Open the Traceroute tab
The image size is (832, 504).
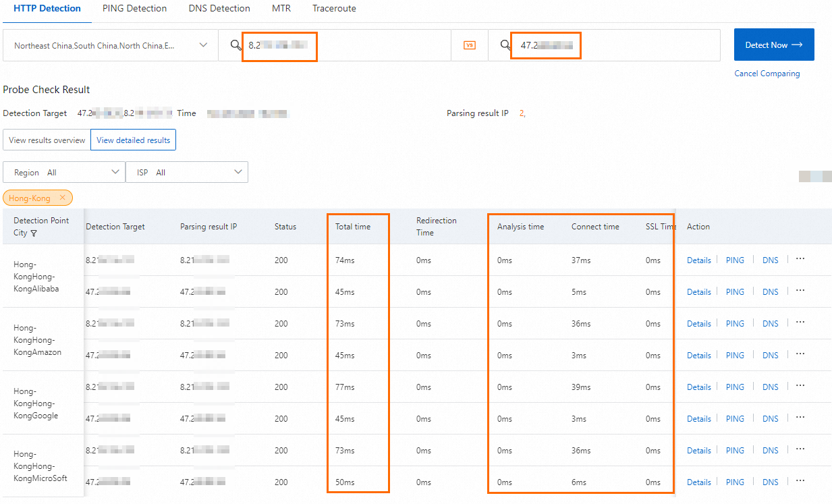point(334,9)
